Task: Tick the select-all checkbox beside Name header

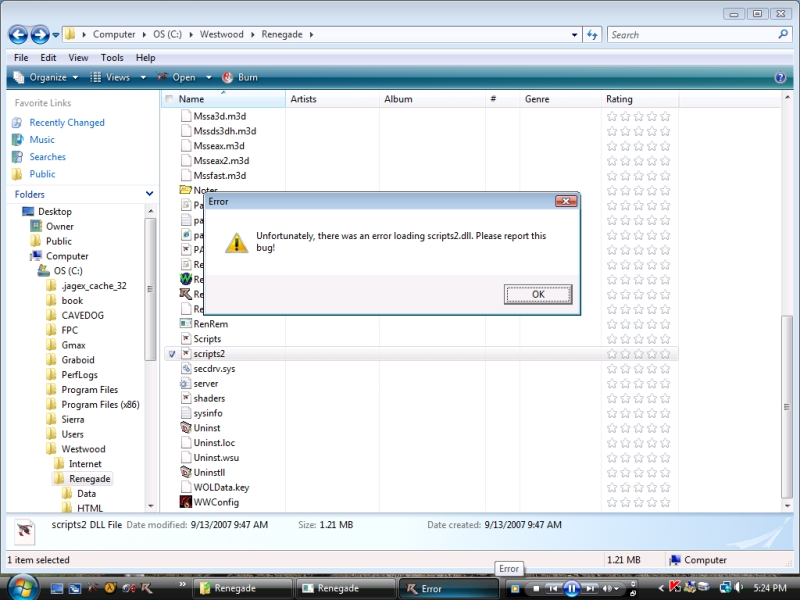Action: click(x=168, y=99)
